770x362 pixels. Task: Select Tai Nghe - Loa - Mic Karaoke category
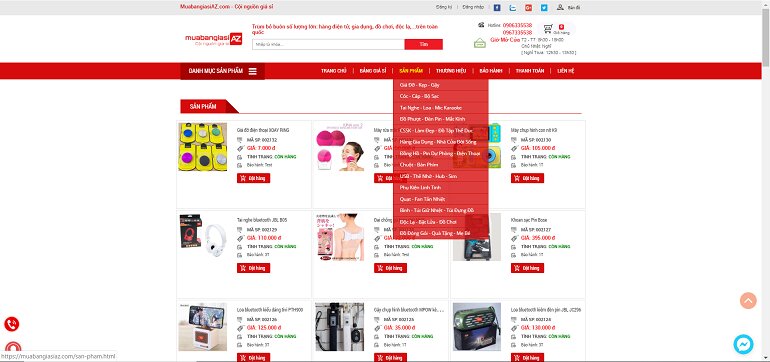(440, 108)
